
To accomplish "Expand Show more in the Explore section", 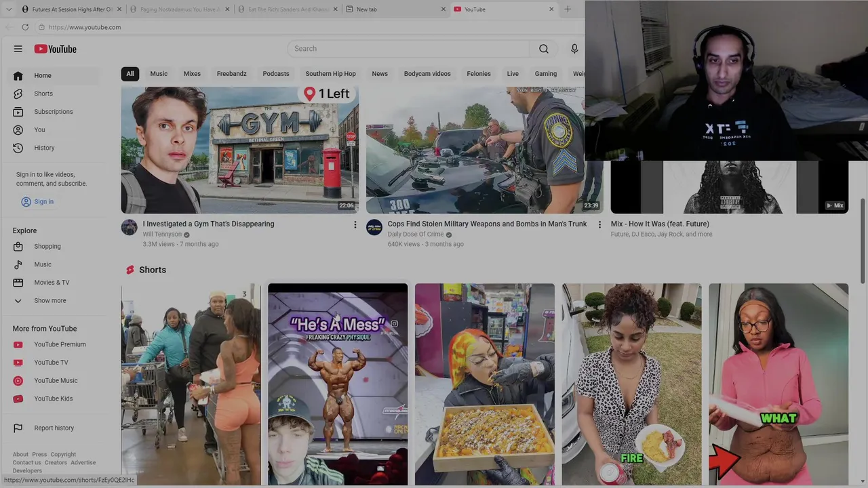I will [x=54, y=300].
